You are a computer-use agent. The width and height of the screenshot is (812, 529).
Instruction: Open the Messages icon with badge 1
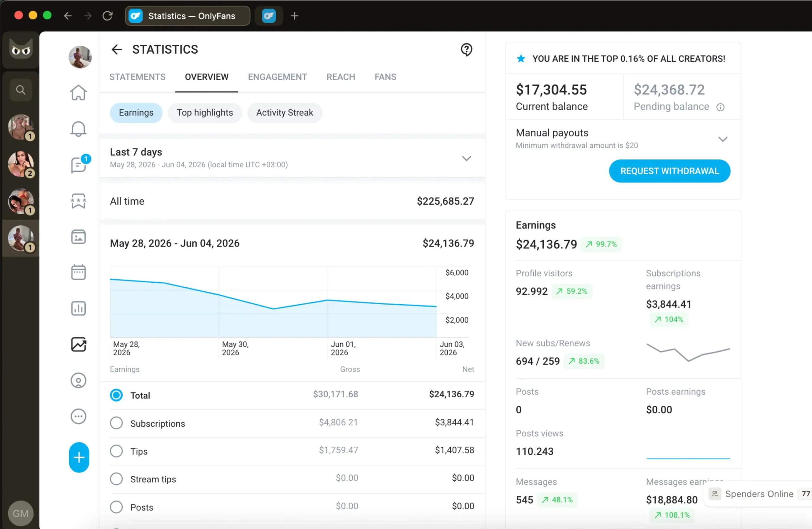click(x=79, y=165)
